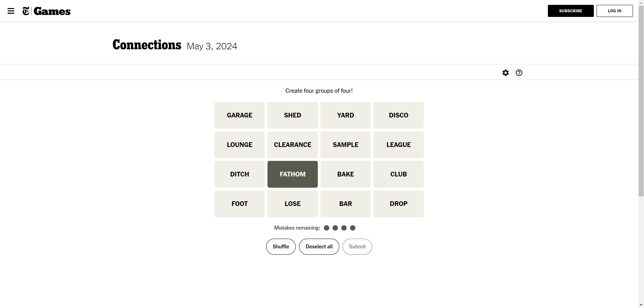Click the New York Times logo icon

(x=26, y=11)
